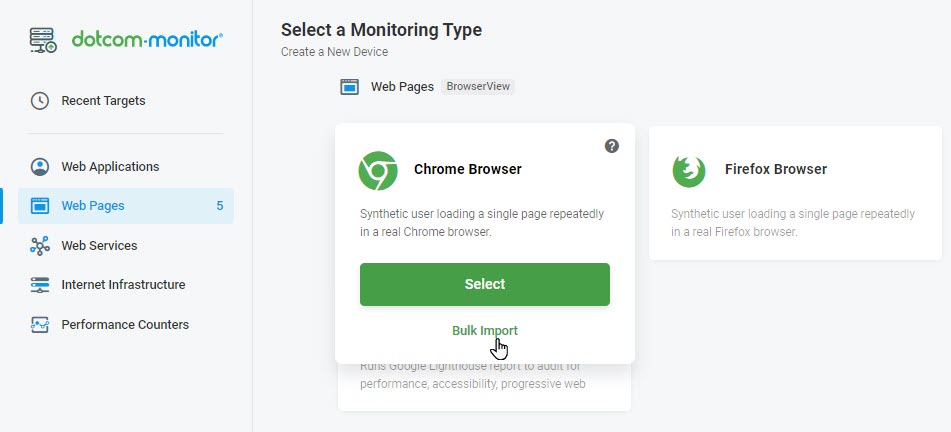Click the green Chrome Browser logo
Image resolution: width=951 pixels, height=432 pixels.
(378, 170)
